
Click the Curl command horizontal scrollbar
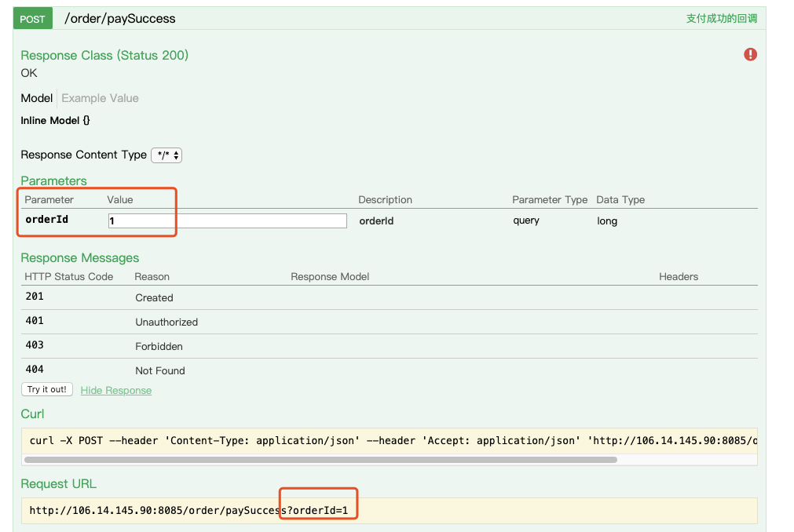(x=320, y=460)
